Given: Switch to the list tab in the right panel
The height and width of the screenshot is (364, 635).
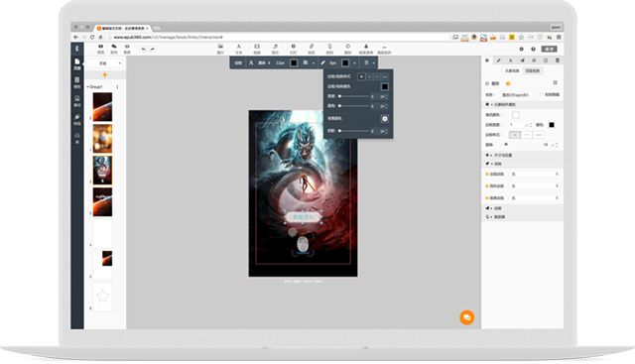Looking at the screenshot, I should [x=534, y=61].
